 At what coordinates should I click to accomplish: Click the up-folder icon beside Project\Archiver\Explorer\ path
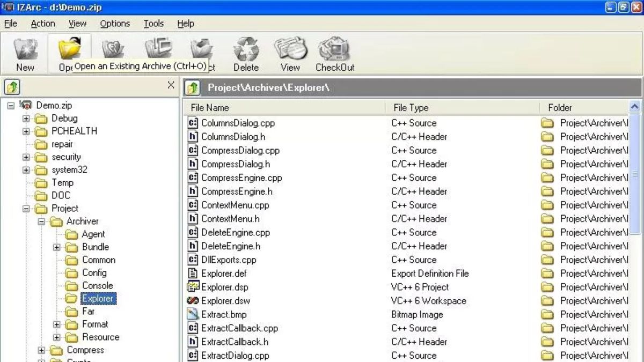[x=193, y=87]
